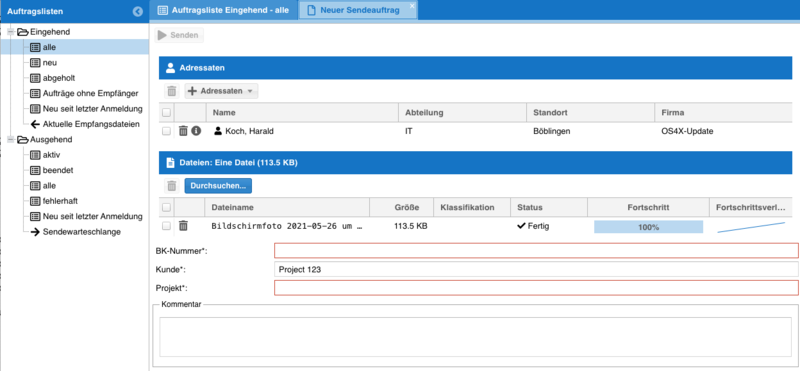Viewport: 800px width, 371px height.
Task: Remove the Bildschirmfoto file via trash icon
Action: 184,226
